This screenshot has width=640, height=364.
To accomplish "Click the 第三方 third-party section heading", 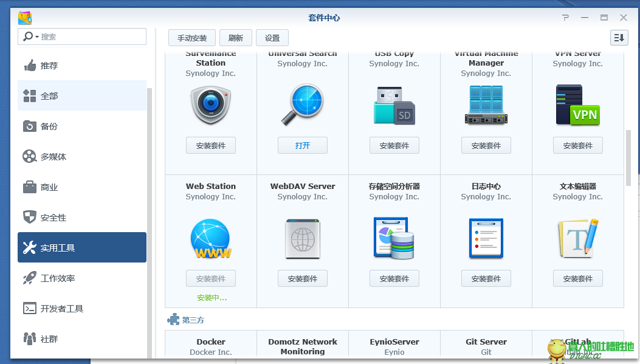I will (193, 320).
